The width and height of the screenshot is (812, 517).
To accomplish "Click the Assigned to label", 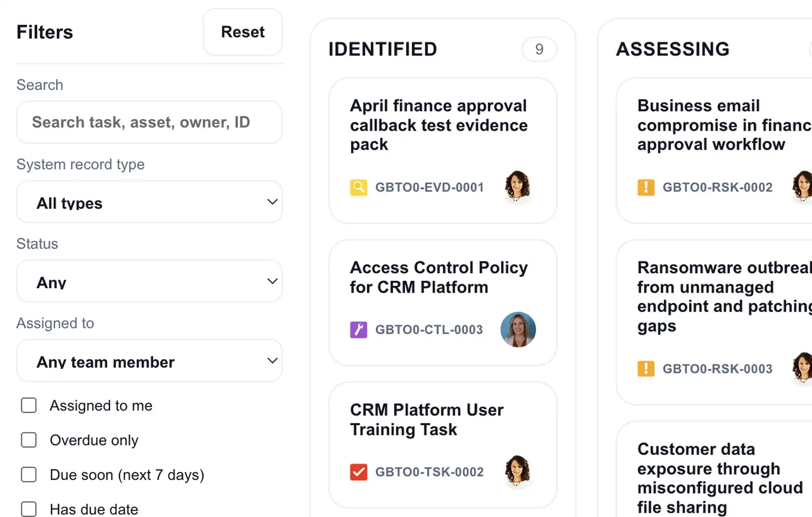I will 55,323.
